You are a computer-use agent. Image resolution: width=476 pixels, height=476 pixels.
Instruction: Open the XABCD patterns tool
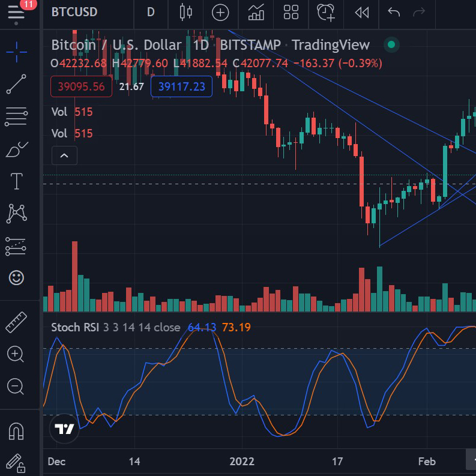16,214
